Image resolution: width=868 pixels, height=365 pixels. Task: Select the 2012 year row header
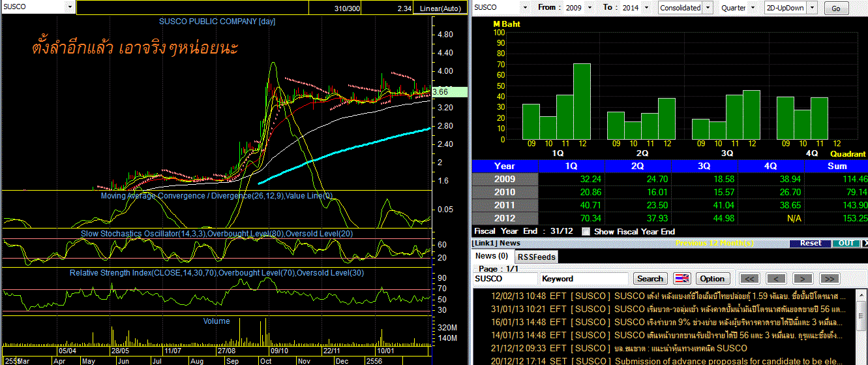point(505,218)
